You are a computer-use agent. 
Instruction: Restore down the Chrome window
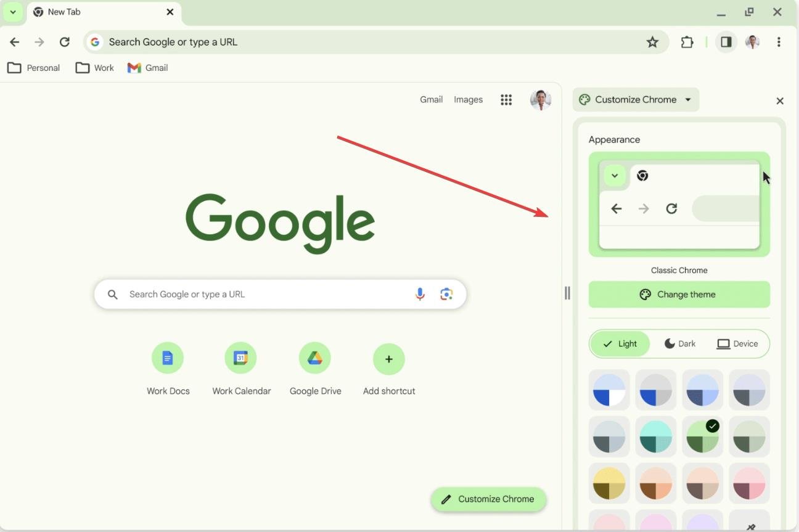[x=749, y=12]
